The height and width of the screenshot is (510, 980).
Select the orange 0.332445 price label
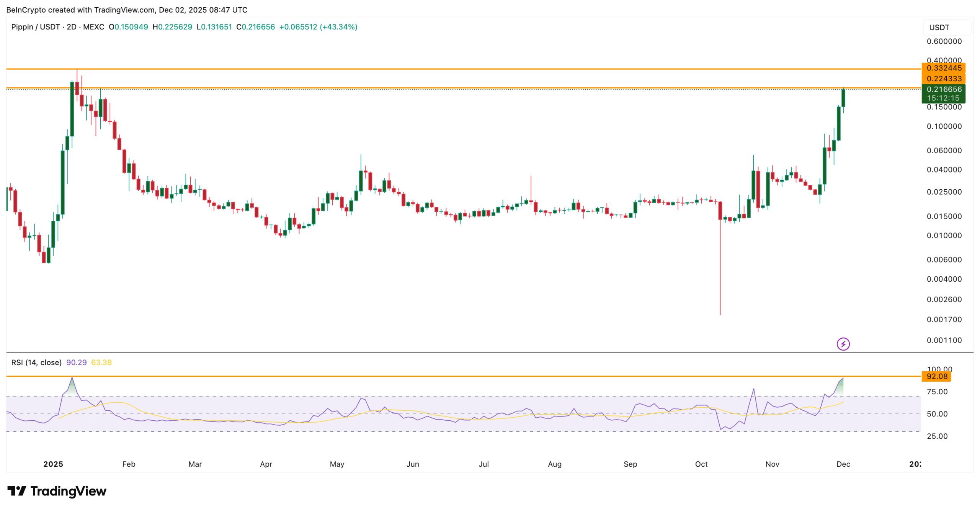943,68
